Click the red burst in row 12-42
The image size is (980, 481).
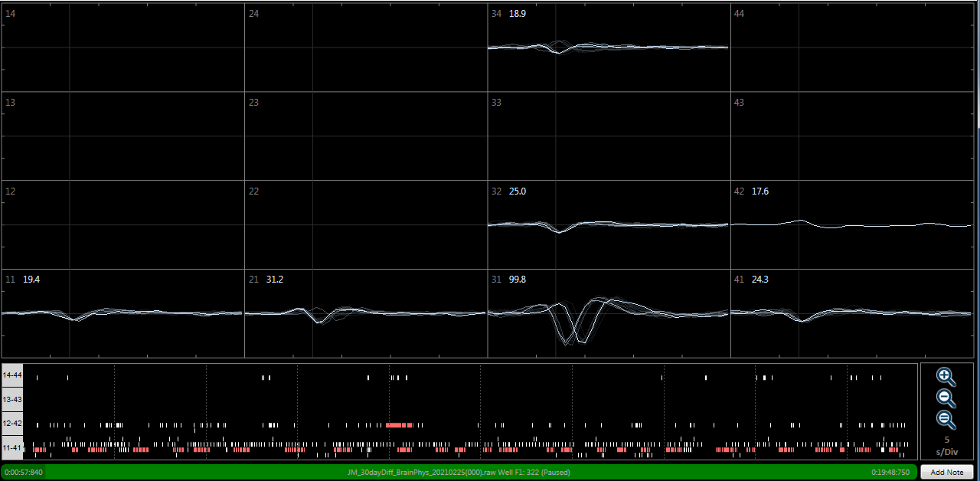pos(400,424)
